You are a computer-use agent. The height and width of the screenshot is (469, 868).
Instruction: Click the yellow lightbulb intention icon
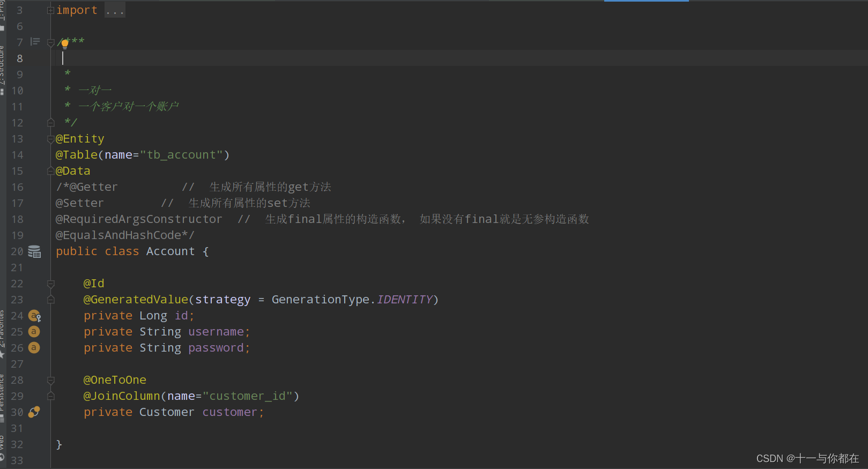(x=65, y=44)
